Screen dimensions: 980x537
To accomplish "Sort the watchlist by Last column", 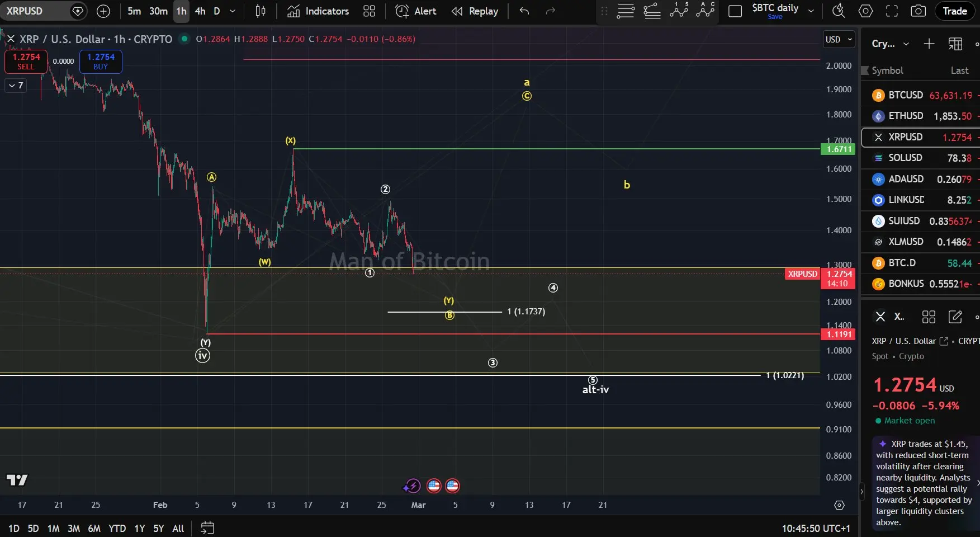I will point(960,70).
